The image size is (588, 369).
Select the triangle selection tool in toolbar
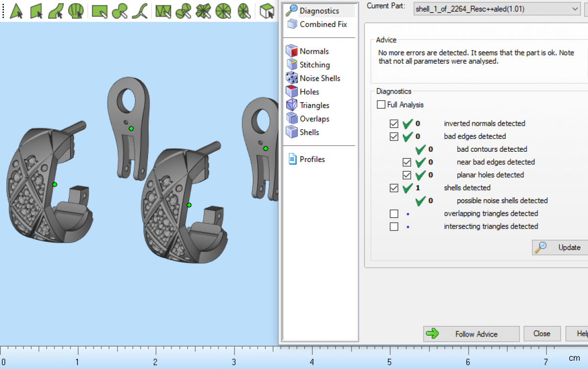pos(17,10)
